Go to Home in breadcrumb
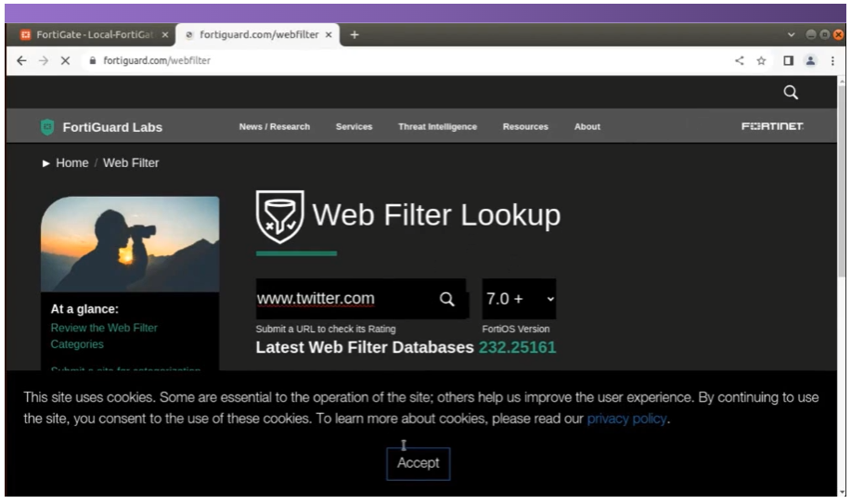 [72, 163]
